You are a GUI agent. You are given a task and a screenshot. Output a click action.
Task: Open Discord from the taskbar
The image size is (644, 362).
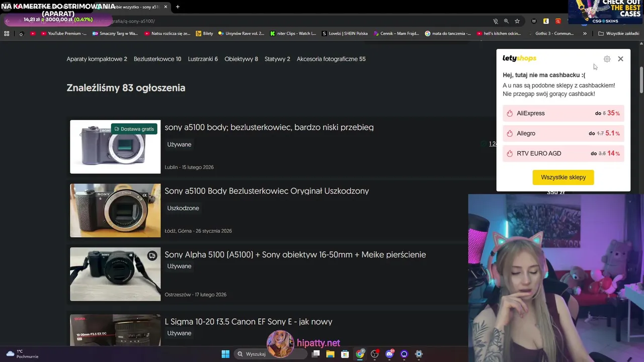point(389,354)
